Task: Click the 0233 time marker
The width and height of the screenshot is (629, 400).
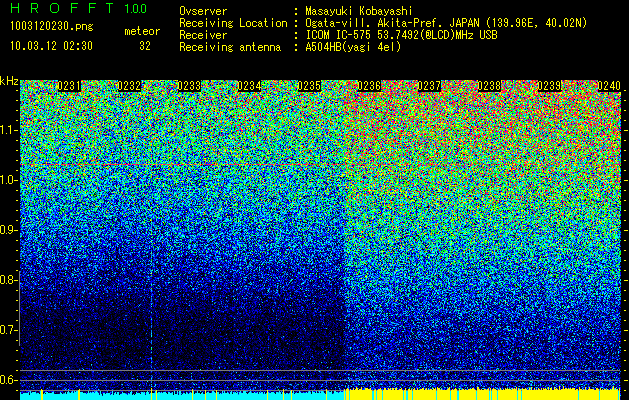Action: 189,86
